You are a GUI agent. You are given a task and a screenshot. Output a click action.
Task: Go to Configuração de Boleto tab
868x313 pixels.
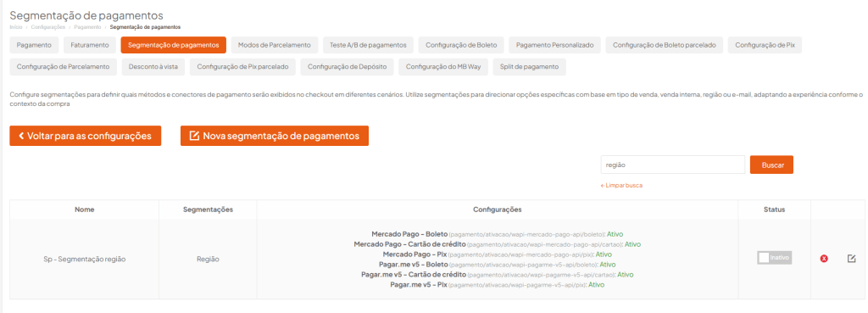pyautogui.click(x=461, y=45)
